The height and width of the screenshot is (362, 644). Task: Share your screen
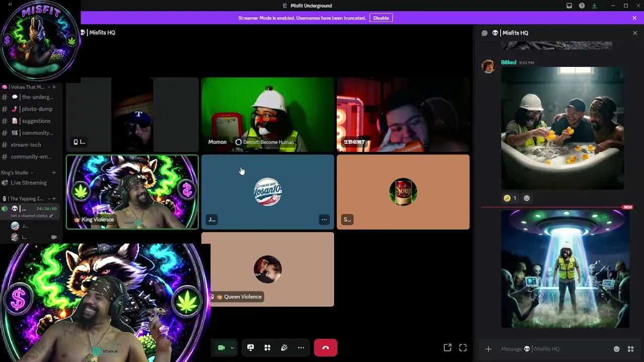pyautogui.click(x=251, y=347)
